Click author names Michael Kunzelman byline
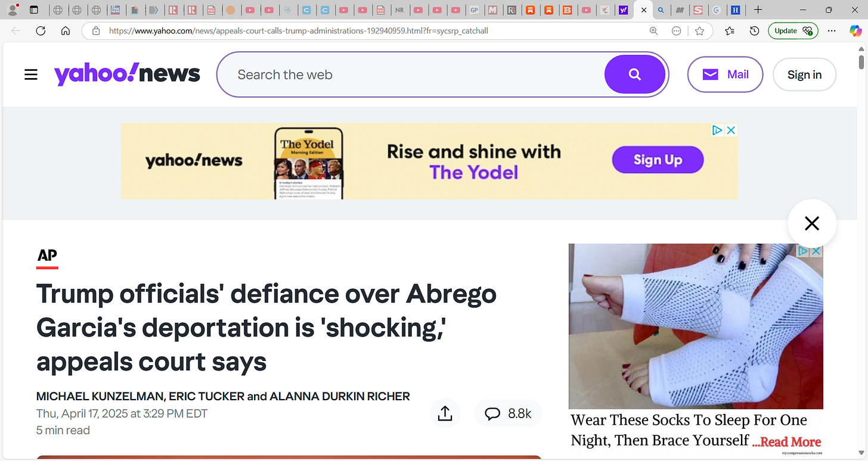The height and width of the screenshot is (461, 868). [x=223, y=397]
